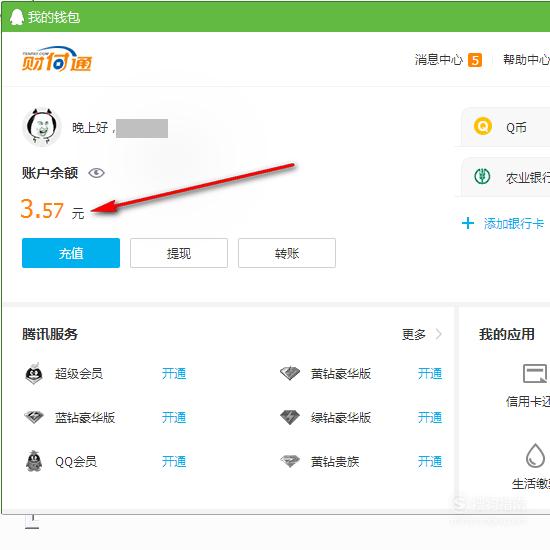Click the blue 充值 recharge button

click(x=71, y=253)
